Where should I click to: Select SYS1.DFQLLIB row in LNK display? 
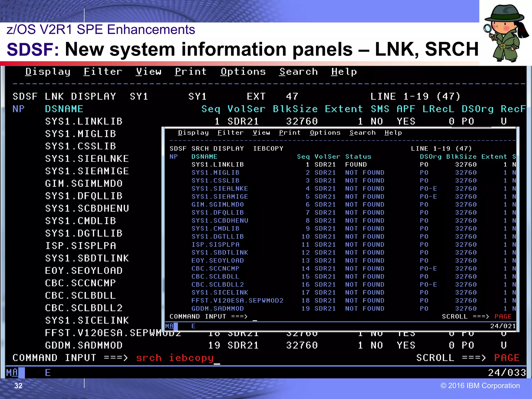[84, 196]
